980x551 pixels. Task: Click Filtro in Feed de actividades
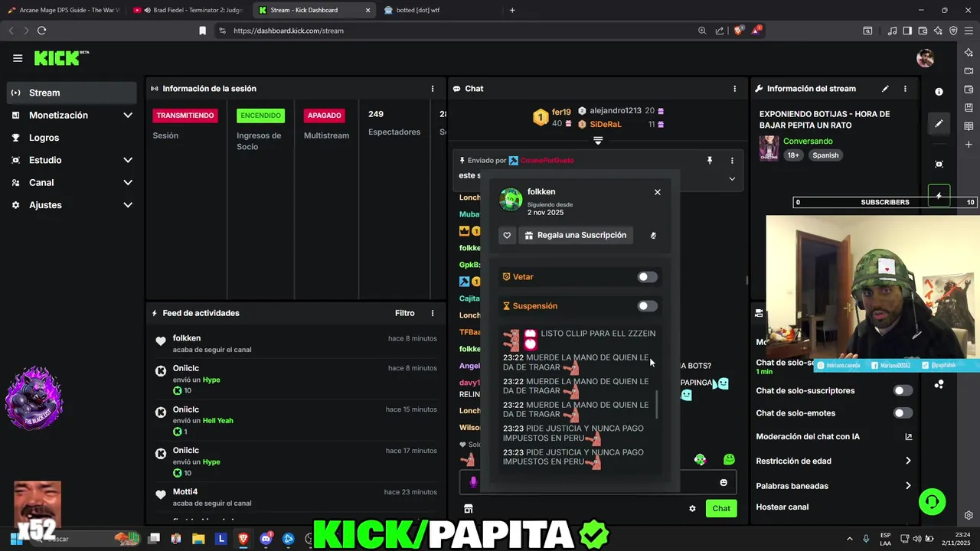(405, 313)
